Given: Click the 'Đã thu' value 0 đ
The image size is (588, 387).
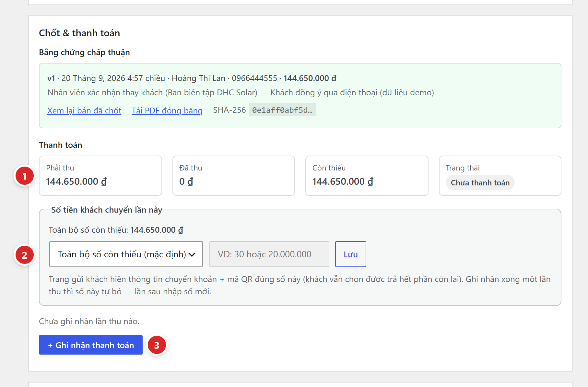Looking at the screenshot, I should (x=186, y=182).
